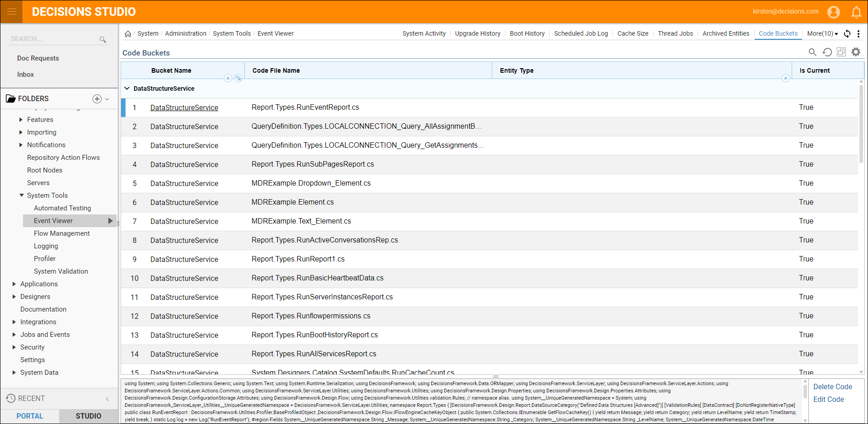Viewport: 868px width, 424px height.
Task: Open the report settings gear
Action: (x=856, y=52)
